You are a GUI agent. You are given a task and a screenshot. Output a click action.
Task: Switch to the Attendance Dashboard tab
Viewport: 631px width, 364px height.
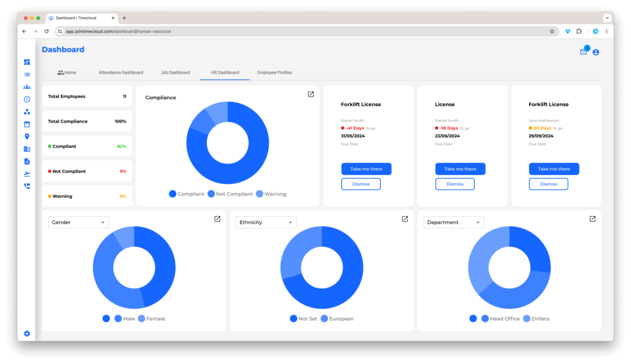(x=121, y=73)
